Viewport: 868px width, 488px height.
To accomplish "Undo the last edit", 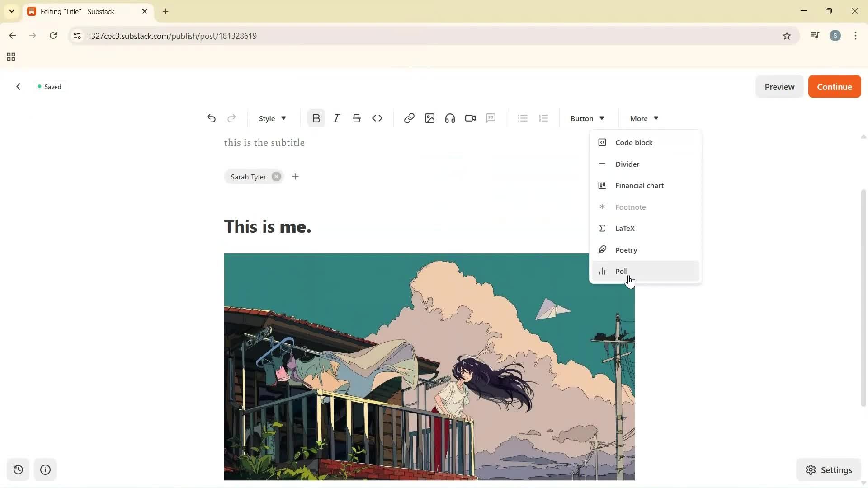I will pyautogui.click(x=211, y=118).
